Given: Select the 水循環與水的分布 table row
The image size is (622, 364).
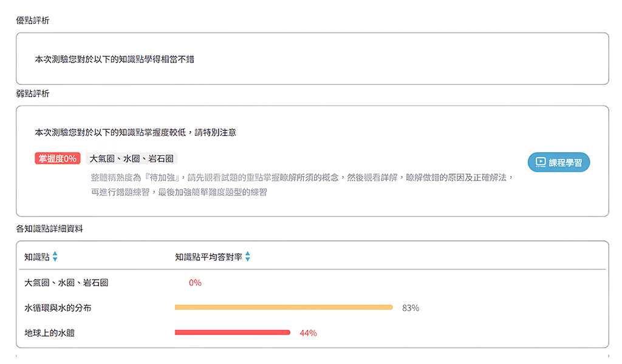Looking at the screenshot, I should [x=58, y=308].
